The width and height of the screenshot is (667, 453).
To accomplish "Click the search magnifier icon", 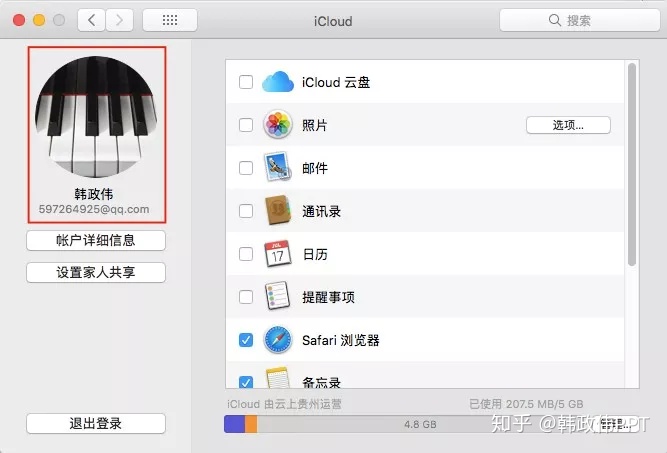I will 554,20.
